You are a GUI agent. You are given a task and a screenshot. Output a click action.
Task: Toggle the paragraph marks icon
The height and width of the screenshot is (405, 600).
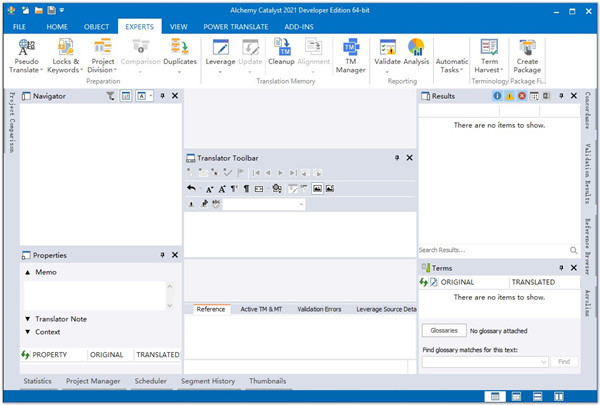coord(246,189)
